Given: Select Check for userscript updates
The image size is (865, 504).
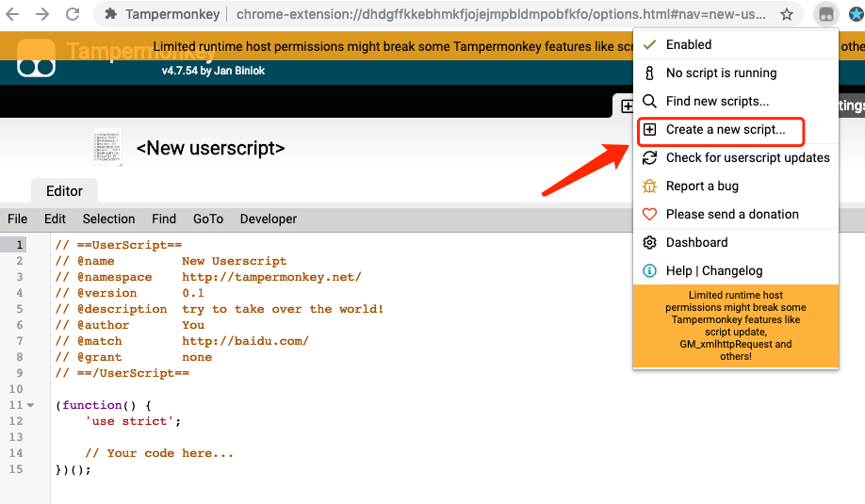Looking at the screenshot, I should click(736, 157).
